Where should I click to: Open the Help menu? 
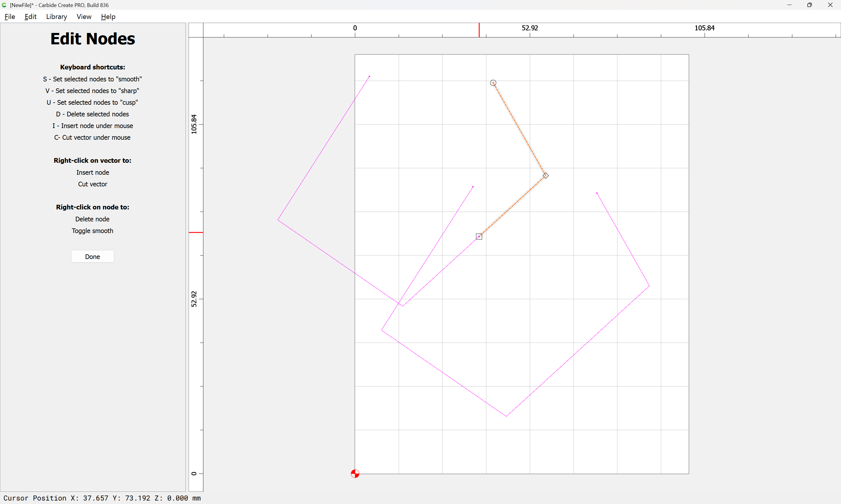[x=108, y=17]
